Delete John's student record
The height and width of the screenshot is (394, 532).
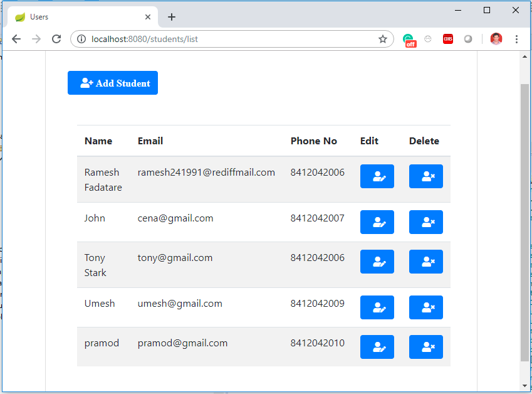[426, 222]
